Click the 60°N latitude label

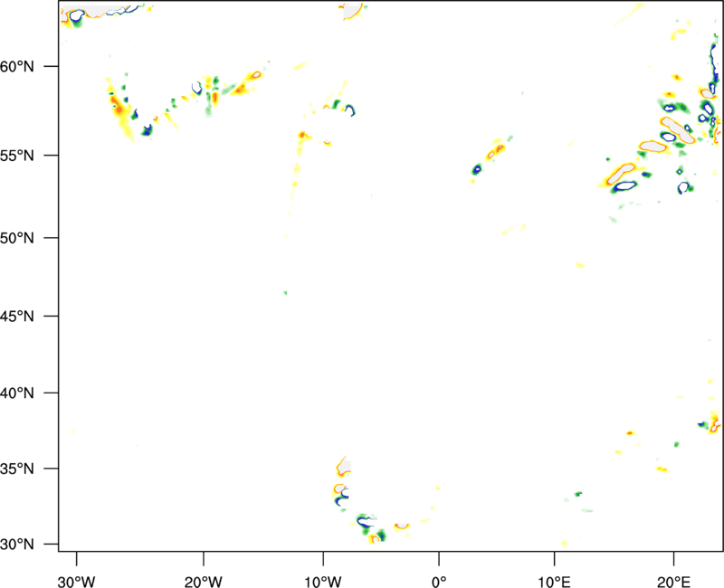tap(17, 66)
